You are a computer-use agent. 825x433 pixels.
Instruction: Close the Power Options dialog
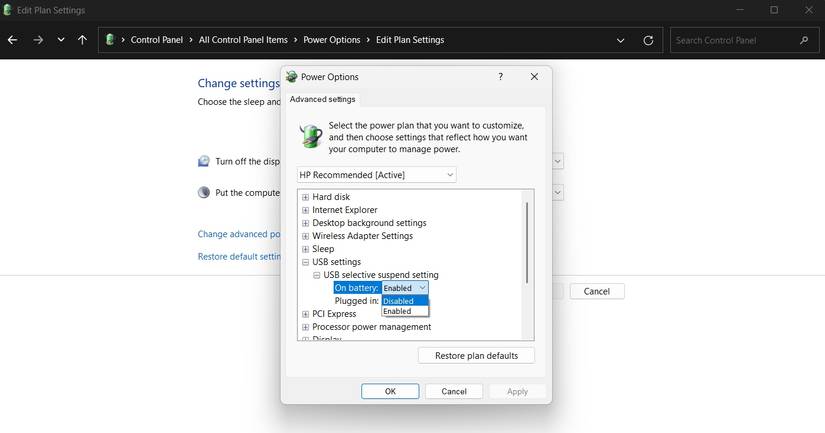pyautogui.click(x=534, y=77)
